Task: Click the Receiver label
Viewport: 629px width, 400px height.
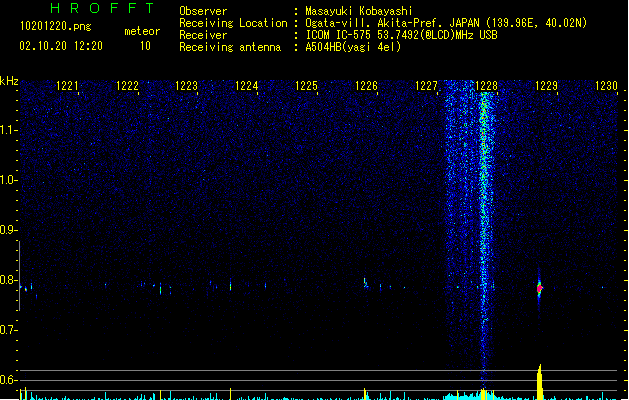Action: pyautogui.click(x=203, y=35)
